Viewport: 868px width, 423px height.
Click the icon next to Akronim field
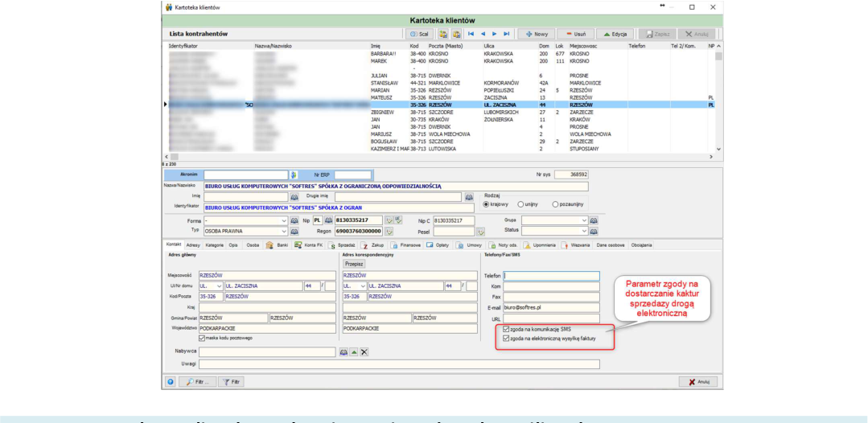(294, 175)
